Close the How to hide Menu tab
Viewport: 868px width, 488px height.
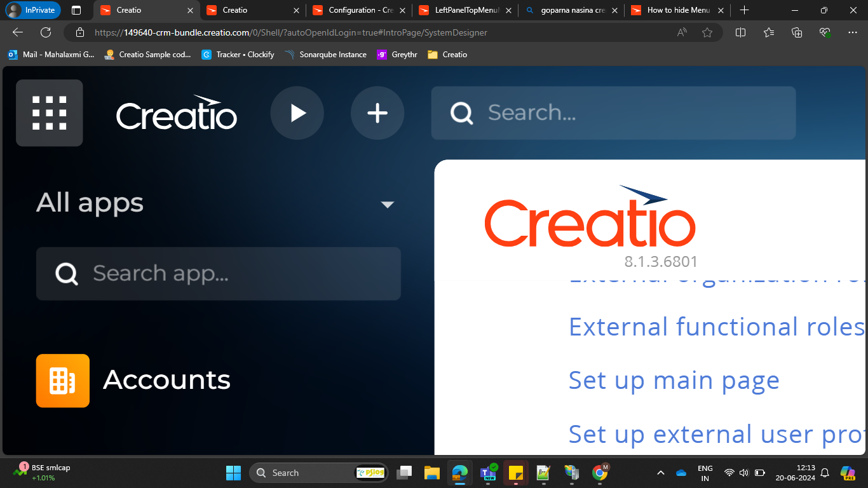tap(721, 10)
